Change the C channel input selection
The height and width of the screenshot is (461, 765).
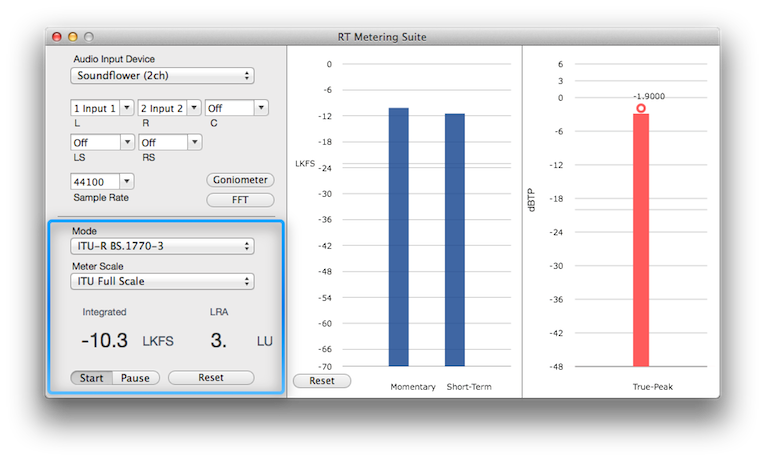(261, 108)
